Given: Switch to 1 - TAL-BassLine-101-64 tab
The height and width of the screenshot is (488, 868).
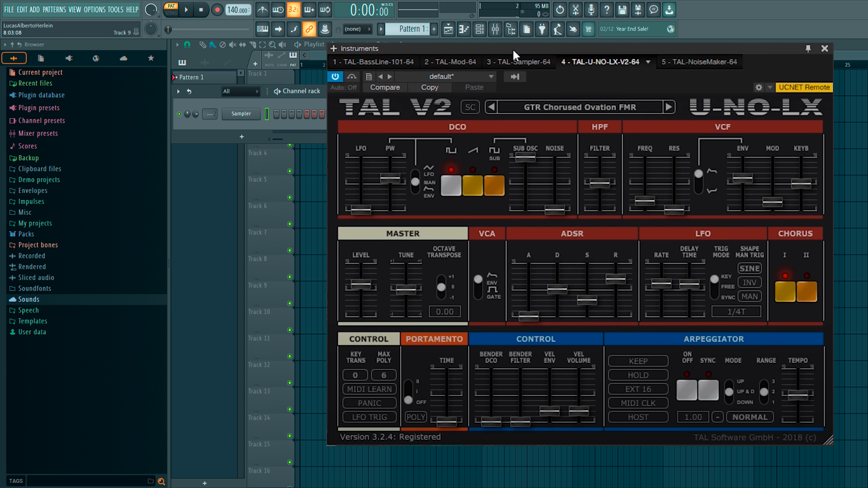Looking at the screenshot, I should tap(373, 62).
